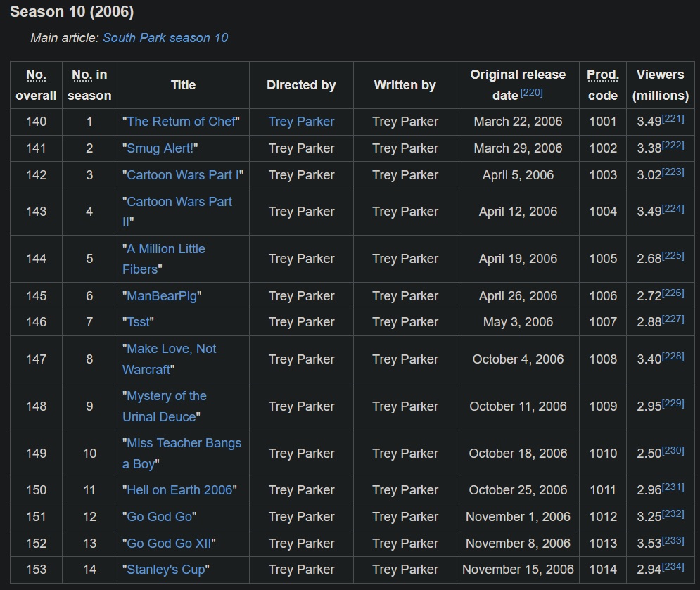This screenshot has height=590, width=700.
Task: Click the Trey Parker link in Directed by column
Action: [x=301, y=122]
